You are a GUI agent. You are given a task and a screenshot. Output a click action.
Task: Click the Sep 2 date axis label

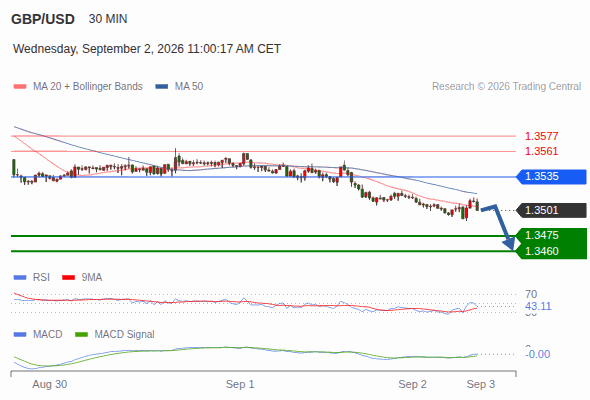(413, 384)
